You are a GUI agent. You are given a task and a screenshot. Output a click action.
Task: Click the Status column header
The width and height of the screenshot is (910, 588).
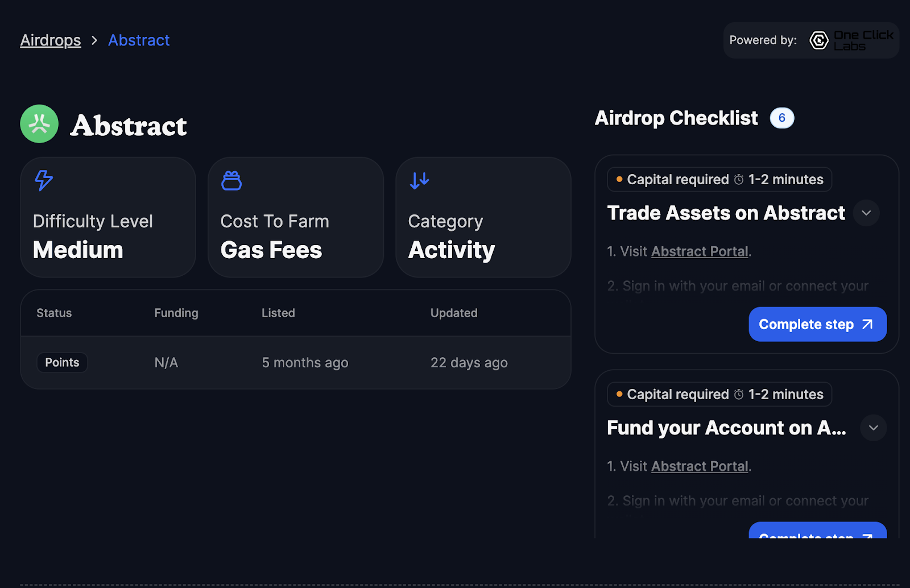(x=54, y=313)
